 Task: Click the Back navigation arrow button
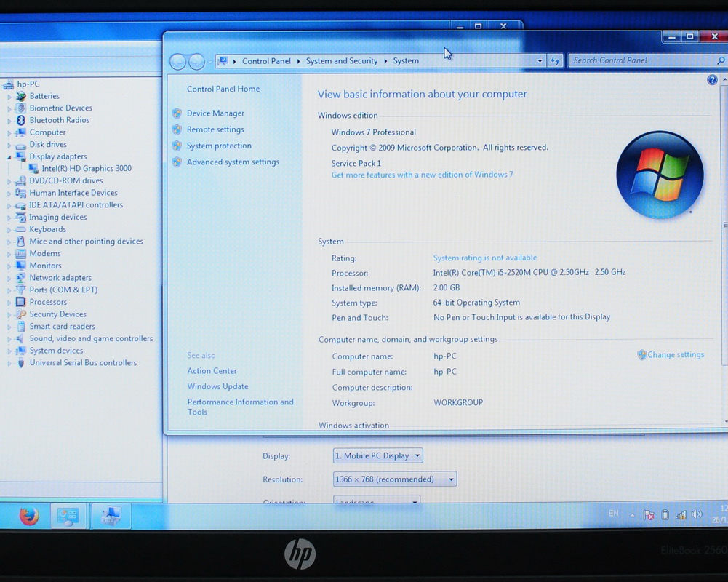pos(178,61)
